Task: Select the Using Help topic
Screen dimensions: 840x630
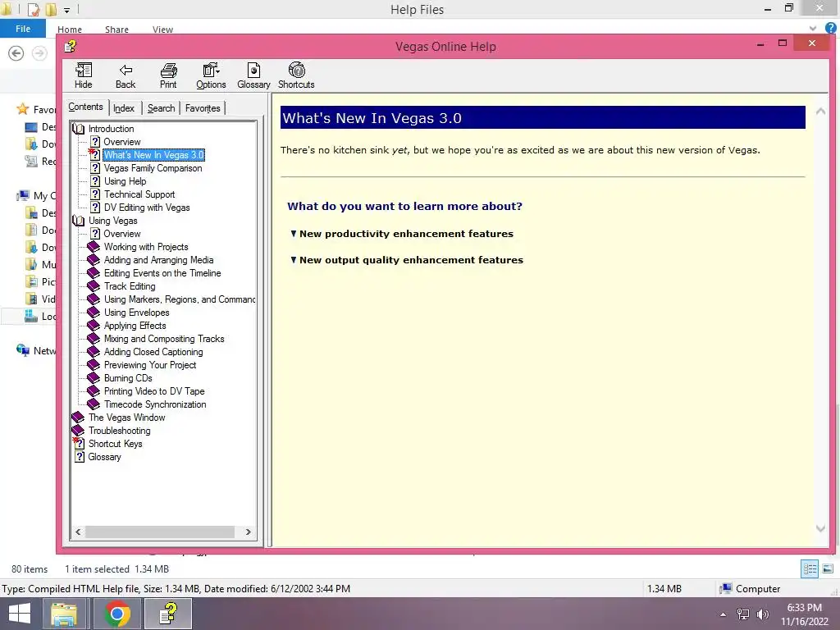Action: [125, 181]
